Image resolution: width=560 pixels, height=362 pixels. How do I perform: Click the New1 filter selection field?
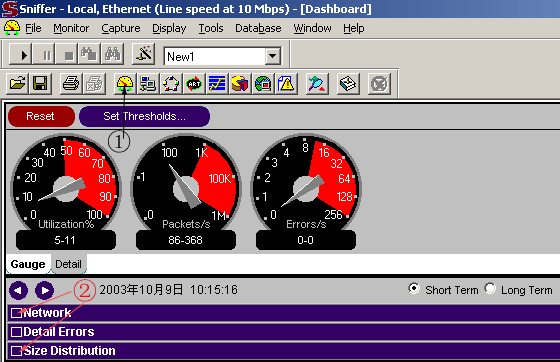click(215, 56)
